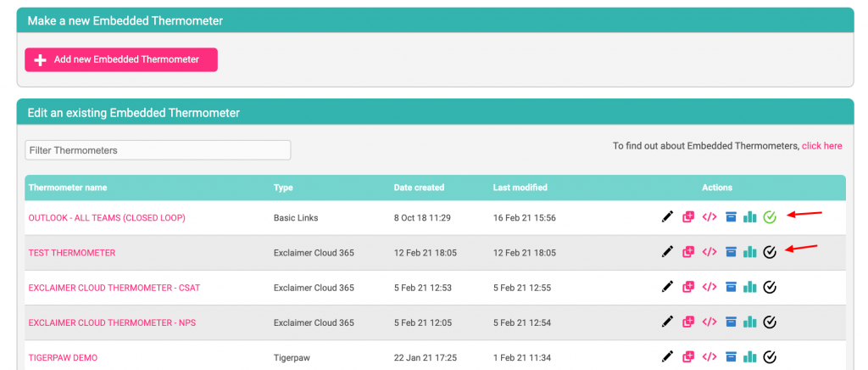Toggle green checkmark for OUTLOOK - ALL TEAMS

pyautogui.click(x=770, y=217)
